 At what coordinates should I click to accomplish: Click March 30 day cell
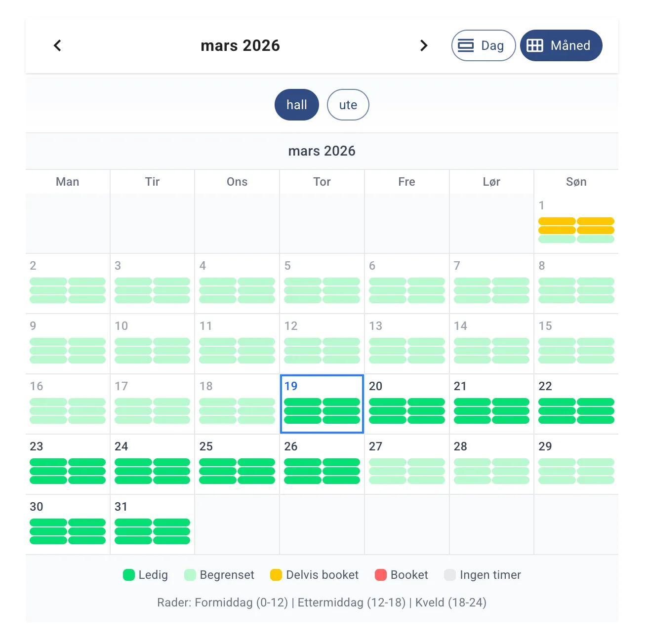(68, 524)
